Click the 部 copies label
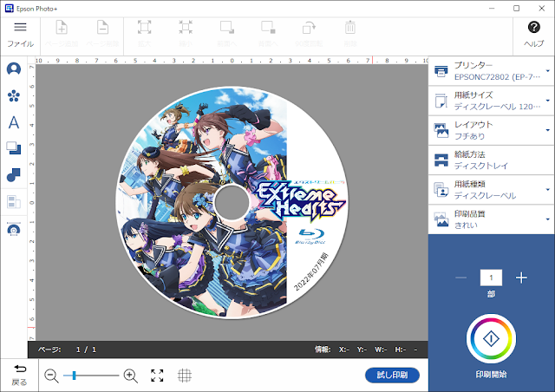The image size is (555, 392). [x=491, y=293]
